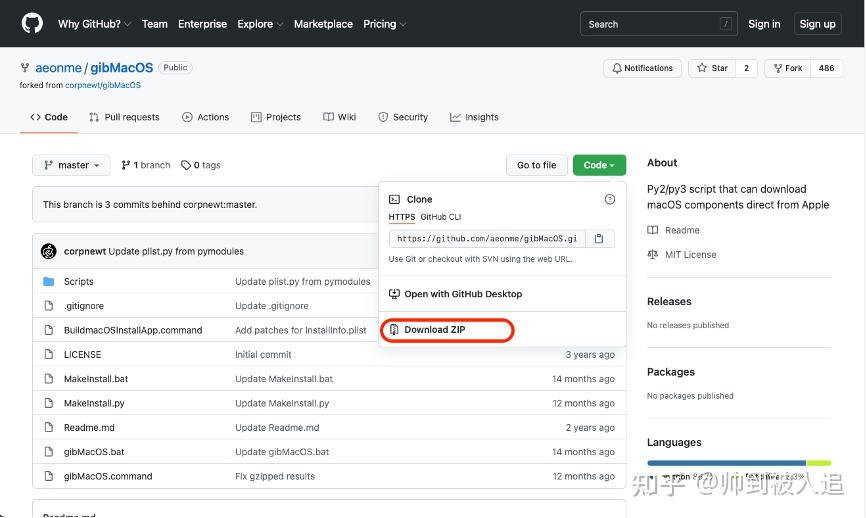Expand the Why GitHub menu

[x=95, y=24]
